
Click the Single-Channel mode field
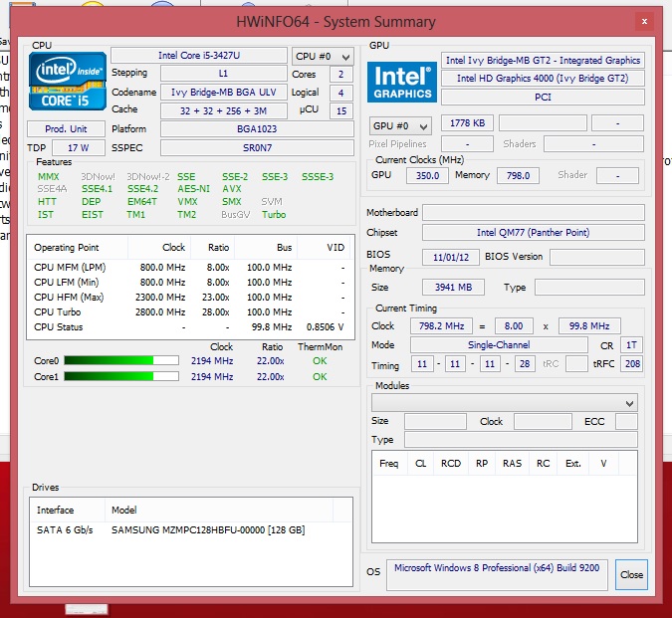(499, 345)
